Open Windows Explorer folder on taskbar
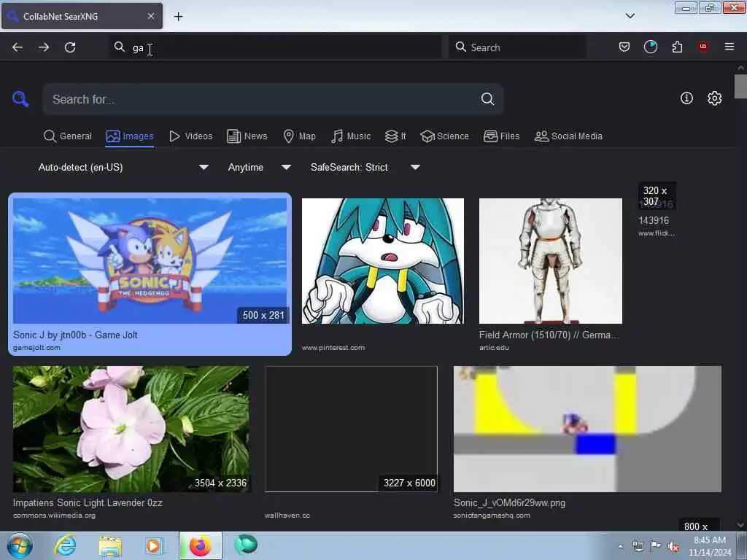The height and width of the screenshot is (560, 747). point(110,545)
